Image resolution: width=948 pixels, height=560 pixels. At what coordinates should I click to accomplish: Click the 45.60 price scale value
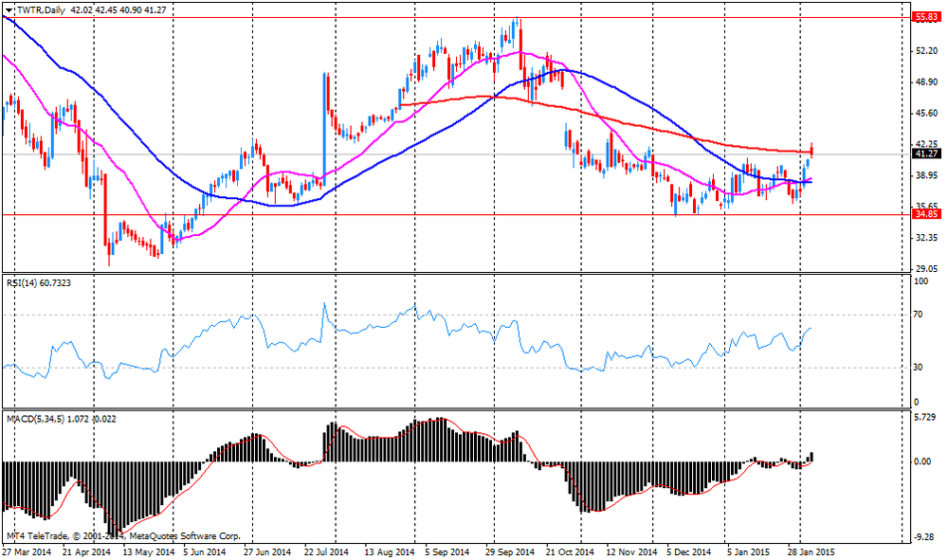(x=927, y=113)
